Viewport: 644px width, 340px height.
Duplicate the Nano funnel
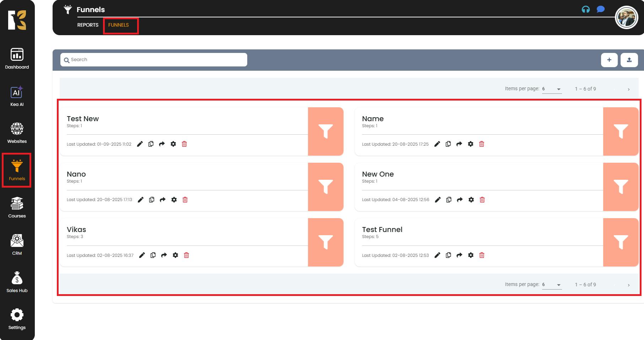[152, 200]
